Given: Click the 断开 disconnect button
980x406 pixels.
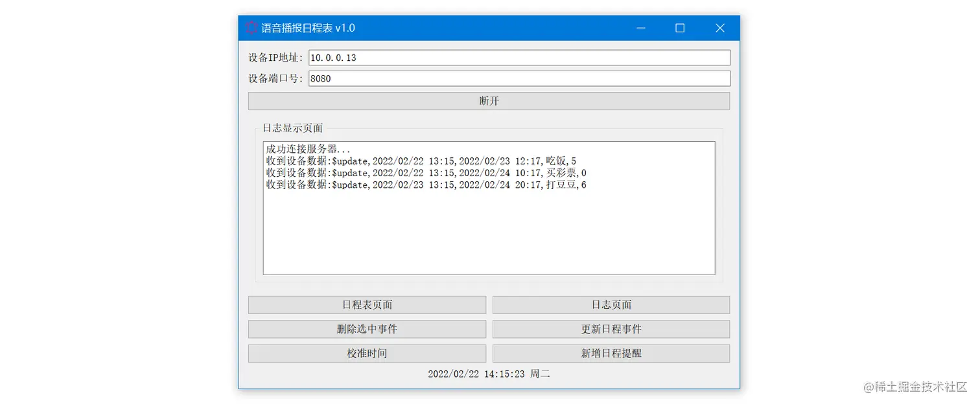Looking at the screenshot, I should [489, 101].
